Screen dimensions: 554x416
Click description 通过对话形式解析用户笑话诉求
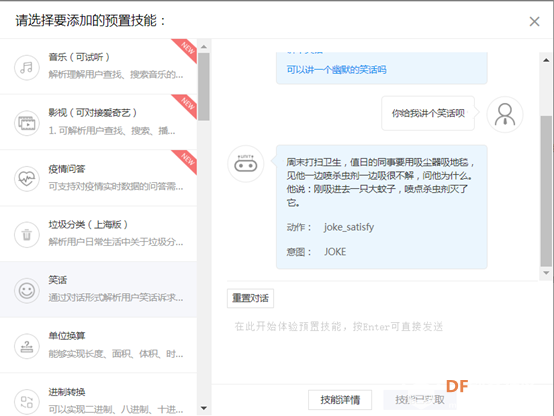[x=116, y=298]
